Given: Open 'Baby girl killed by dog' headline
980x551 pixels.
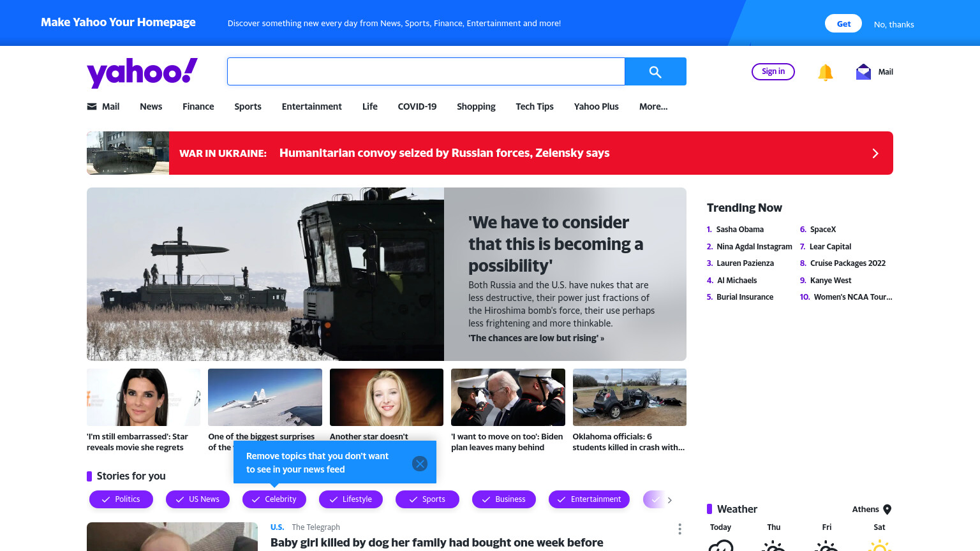Looking at the screenshot, I should tap(437, 543).
